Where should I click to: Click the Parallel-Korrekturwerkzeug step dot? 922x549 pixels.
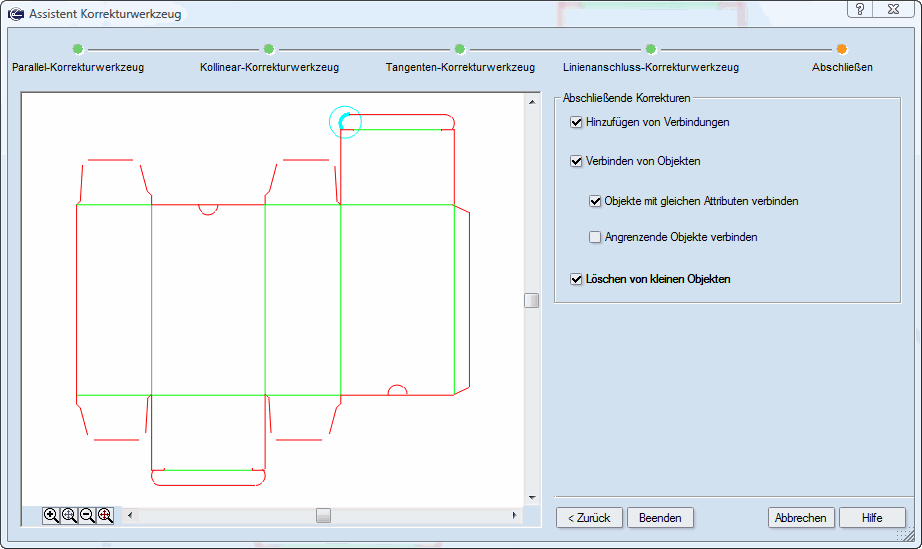tap(78, 49)
